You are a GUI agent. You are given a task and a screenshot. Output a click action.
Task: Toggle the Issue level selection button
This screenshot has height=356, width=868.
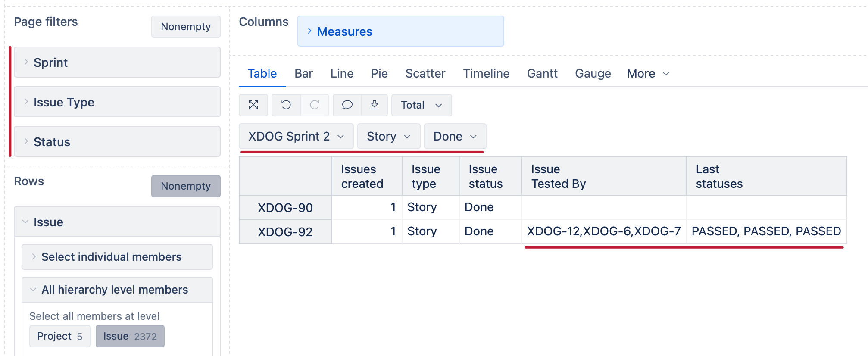click(x=130, y=336)
